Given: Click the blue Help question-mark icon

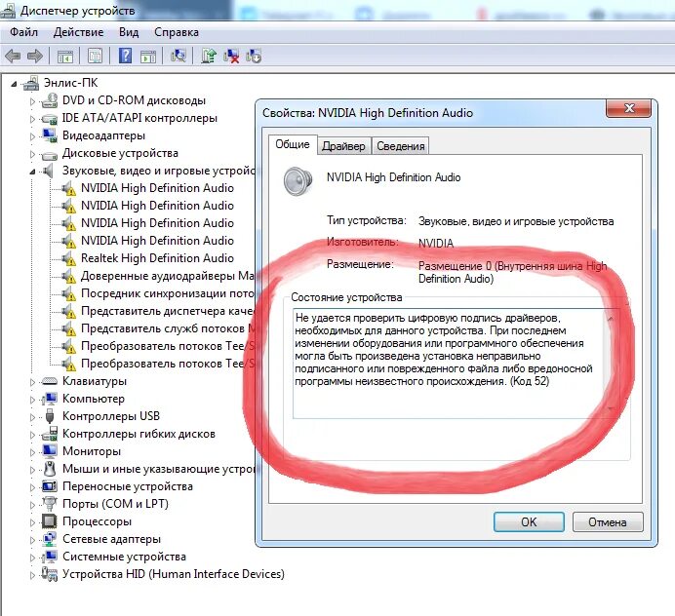Looking at the screenshot, I should tap(125, 56).
